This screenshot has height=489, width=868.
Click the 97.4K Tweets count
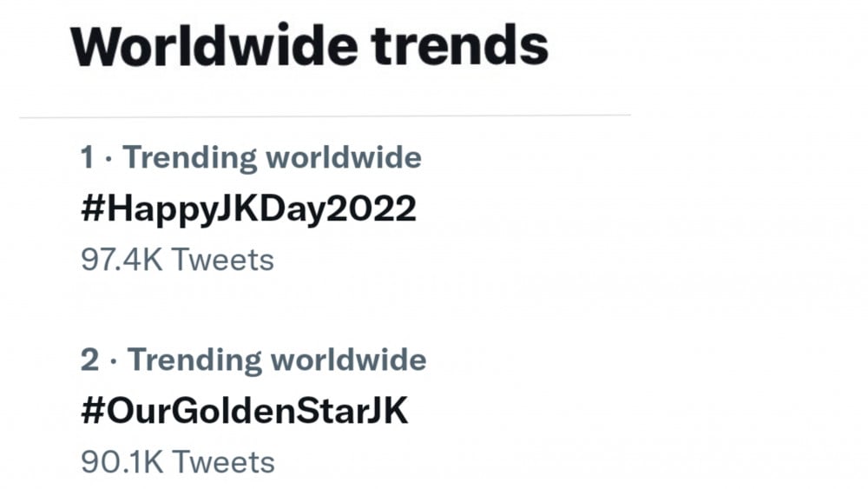[x=177, y=260]
